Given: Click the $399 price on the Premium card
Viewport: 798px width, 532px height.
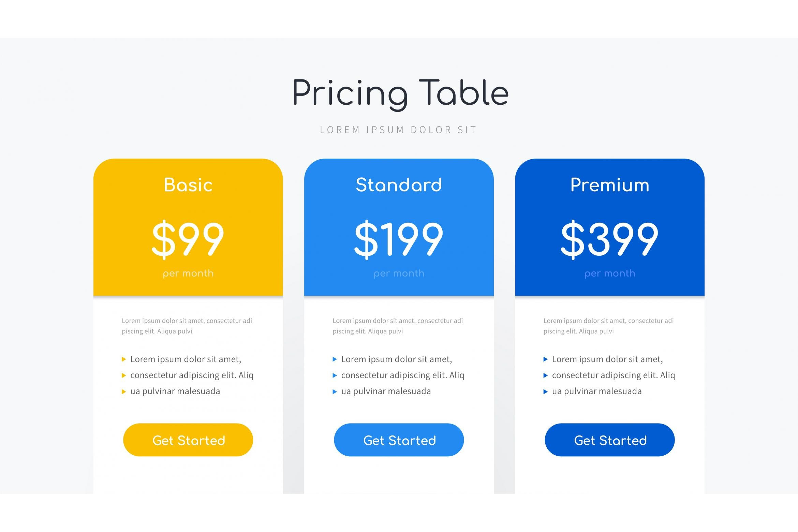Looking at the screenshot, I should click(609, 238).
